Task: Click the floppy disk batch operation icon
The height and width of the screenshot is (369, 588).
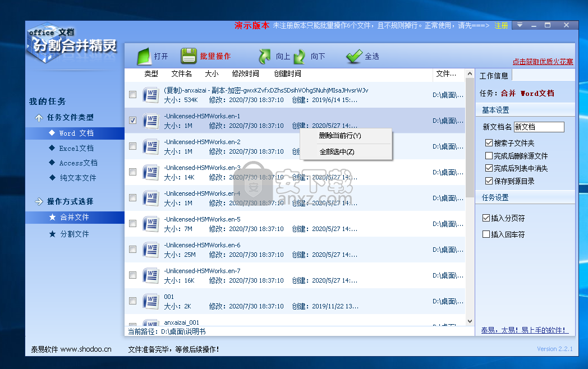Action: tap(189, 56)
